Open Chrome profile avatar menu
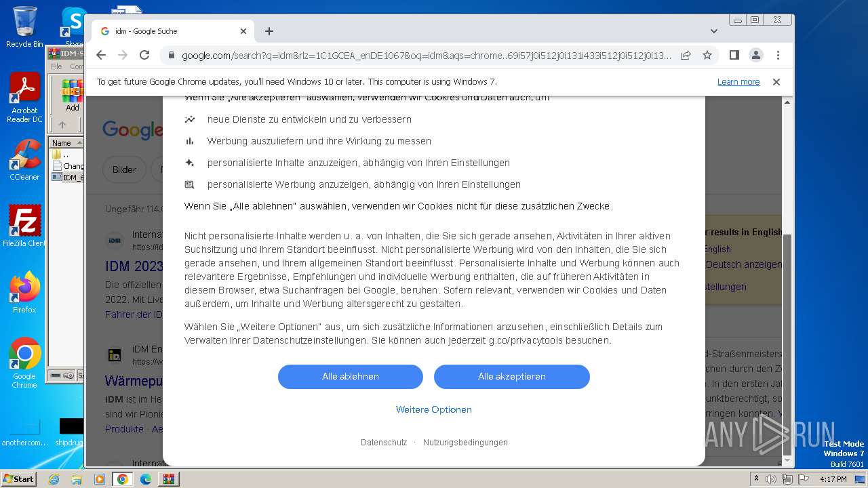The image size is (868, 488). coord(755,55)
